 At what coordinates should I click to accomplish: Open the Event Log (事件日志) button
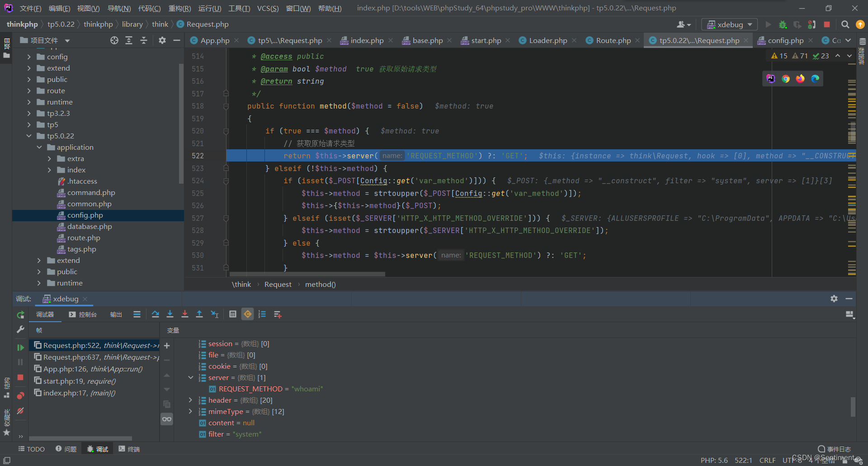(834, 449)
